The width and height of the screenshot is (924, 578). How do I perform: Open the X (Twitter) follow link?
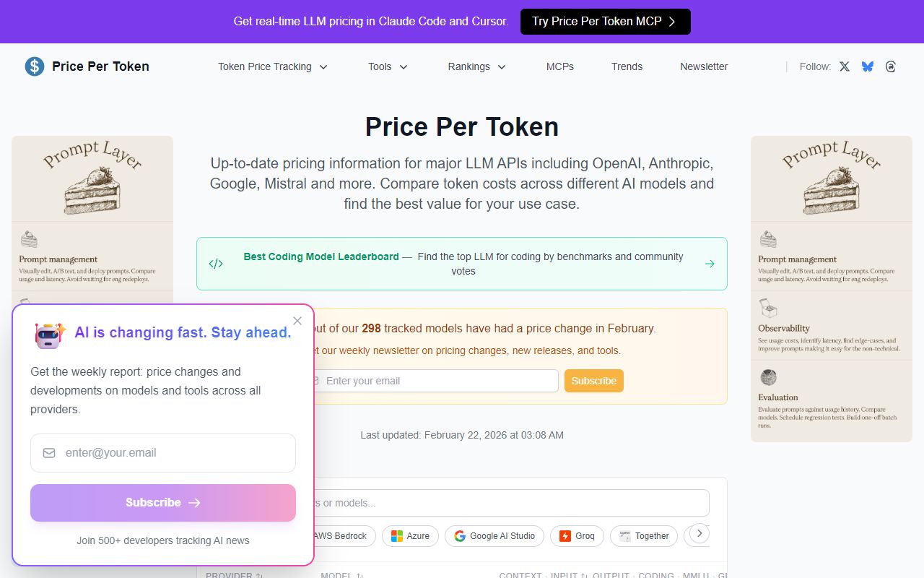pyautogui.click(x=844, y=66)
